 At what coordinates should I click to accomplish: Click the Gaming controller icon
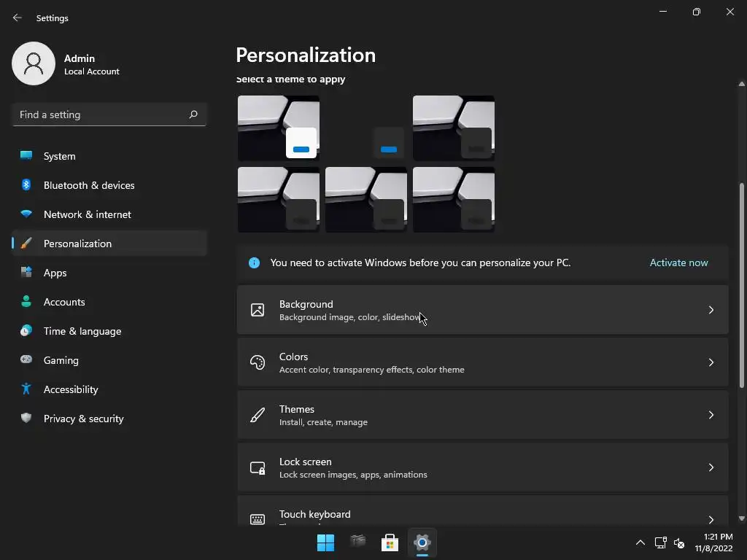coord(26,359)
